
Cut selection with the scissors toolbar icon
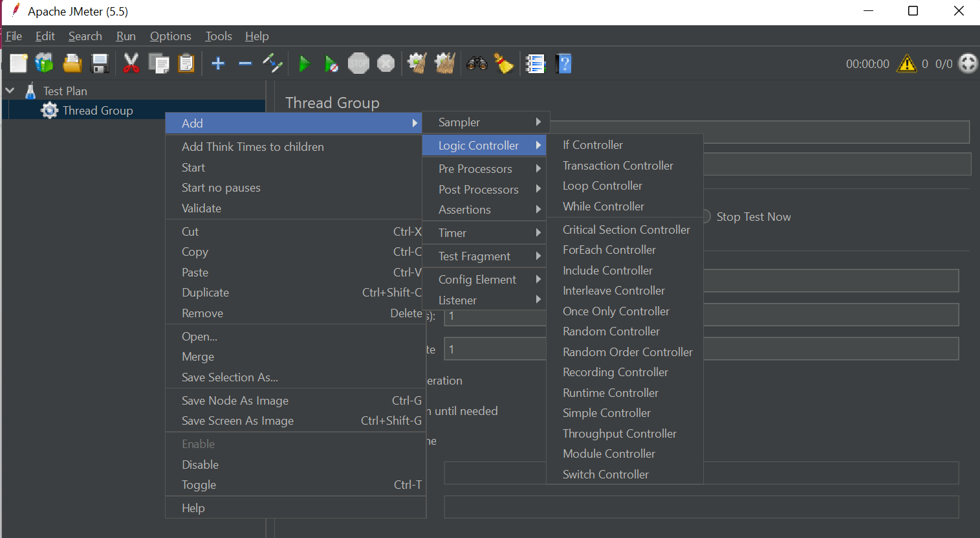131,63
